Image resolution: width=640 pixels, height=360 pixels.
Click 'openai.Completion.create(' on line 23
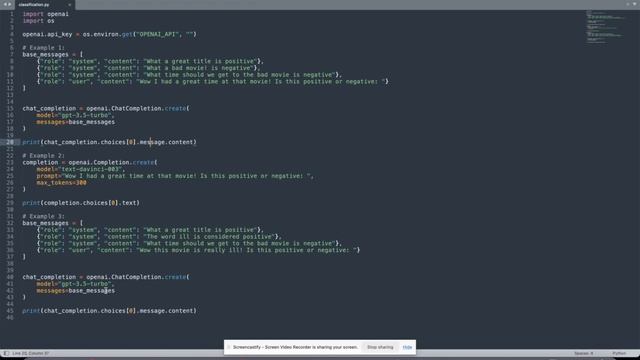pyautogui.click(x=113, y=162)
